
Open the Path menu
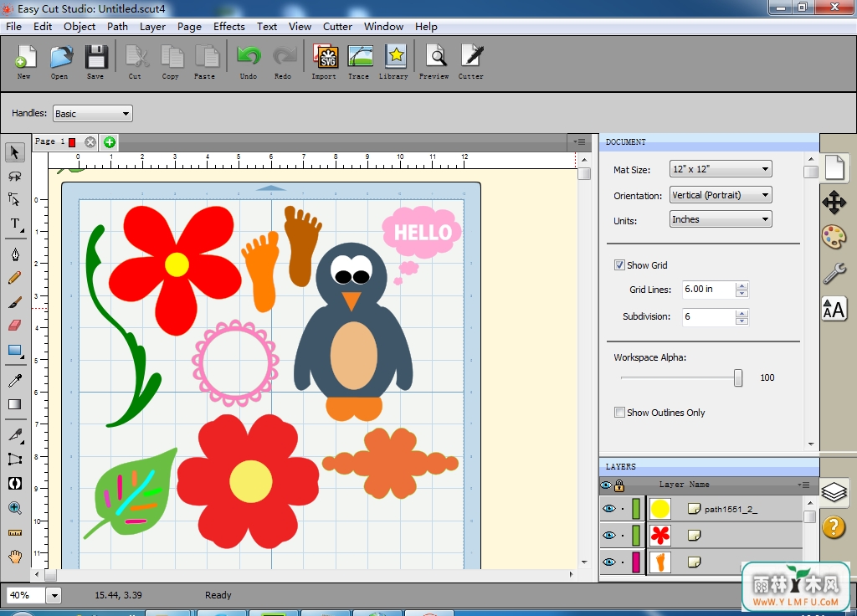(117, 26)
